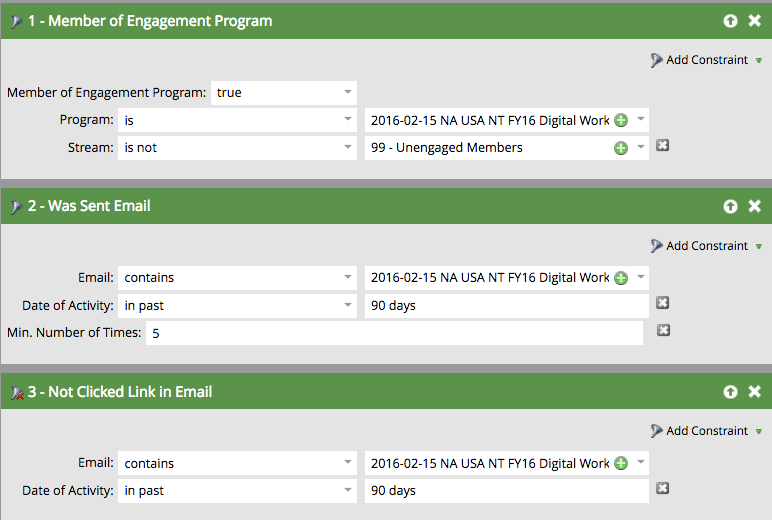Open Member of Engagement Program true dropdown
This screenshot has height=520, width=772.
pyautogui.click(x=284, y=93)
